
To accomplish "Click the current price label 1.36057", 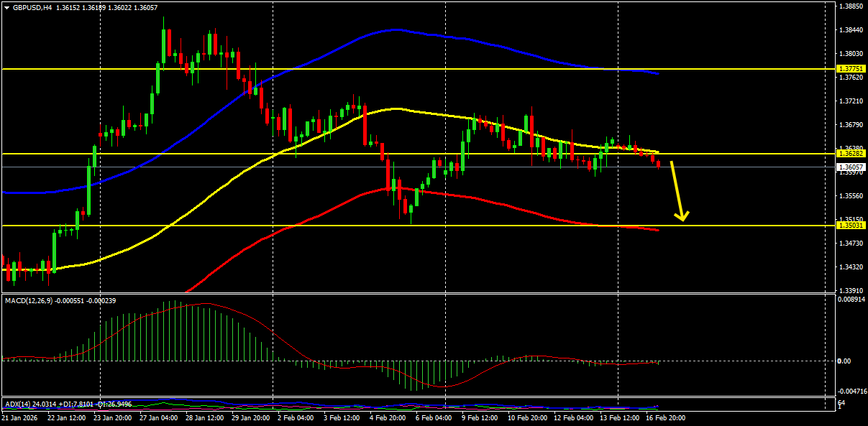I will [x=851, y=167].
